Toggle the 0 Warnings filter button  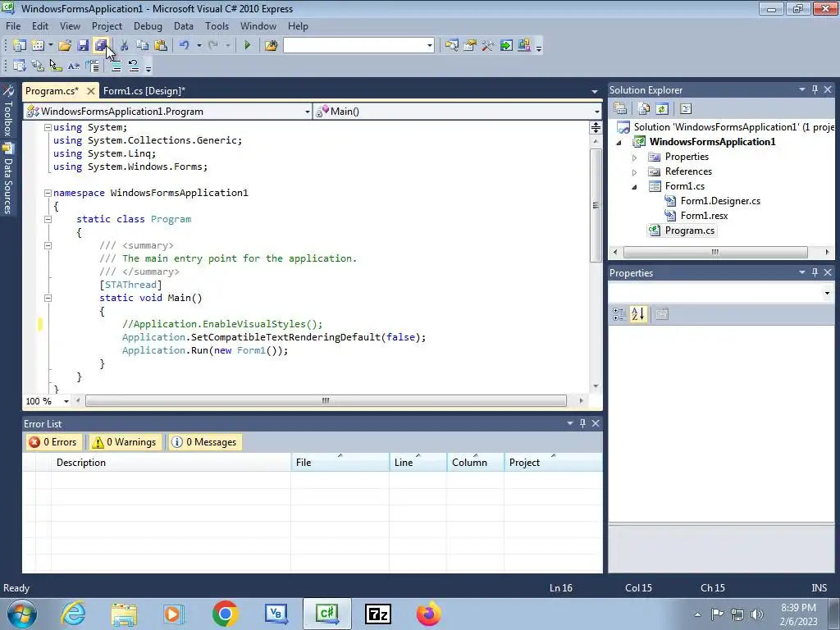point(126,442)
